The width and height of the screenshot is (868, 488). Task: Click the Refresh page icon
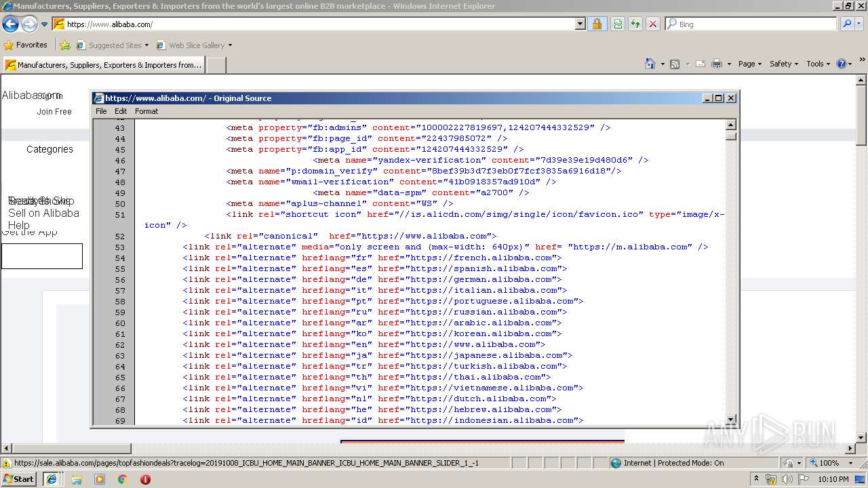tap(635, 24)
